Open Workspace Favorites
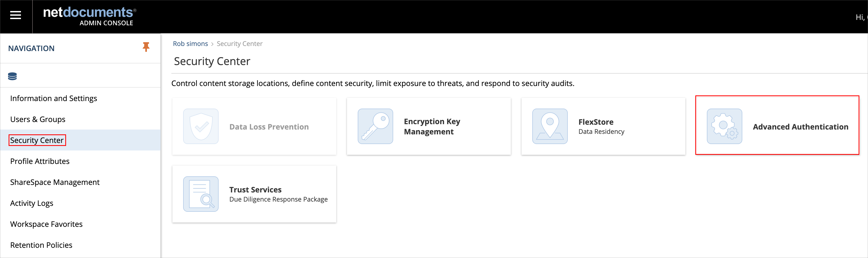 tap(46, 224)
